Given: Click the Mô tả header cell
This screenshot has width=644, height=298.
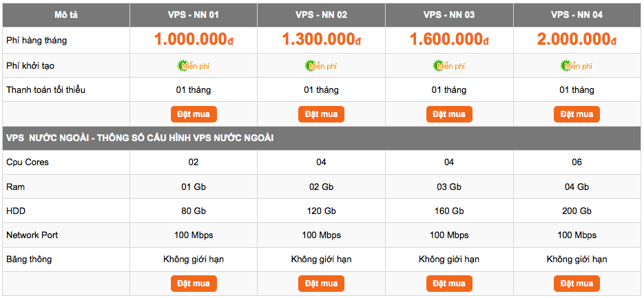Looking at the screenshot, I should pos(66,15).
